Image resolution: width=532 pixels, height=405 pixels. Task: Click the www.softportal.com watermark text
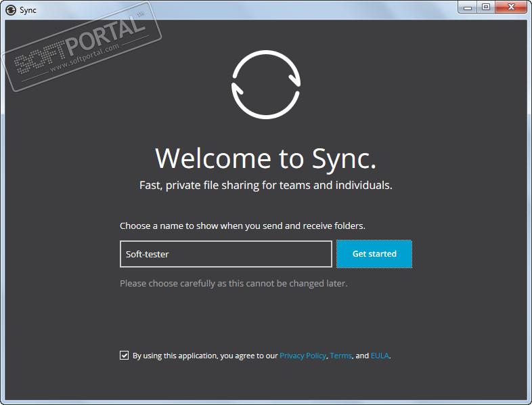(85, 60)
